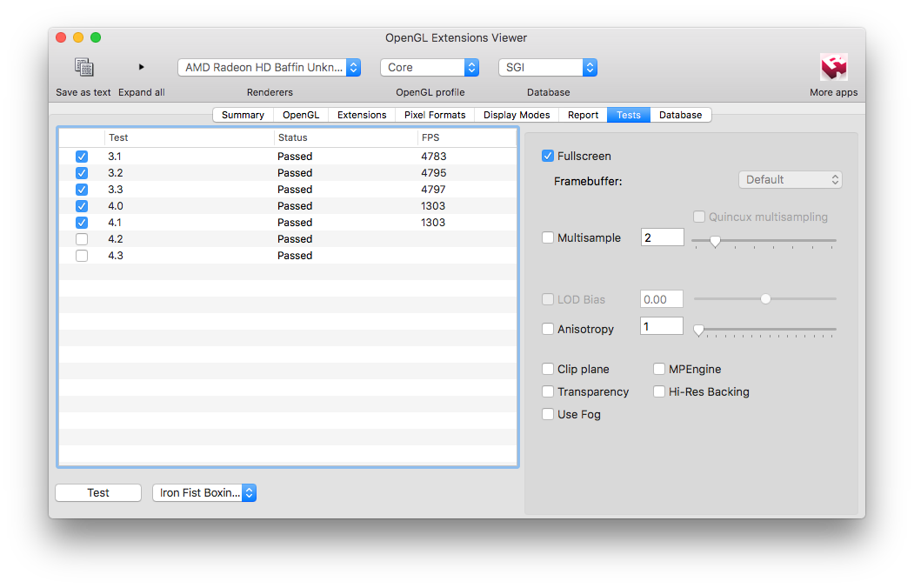The image size is (914, 588).
Task: Disable the Fullscreen checkbox
Action: click(x=547, y=156)
